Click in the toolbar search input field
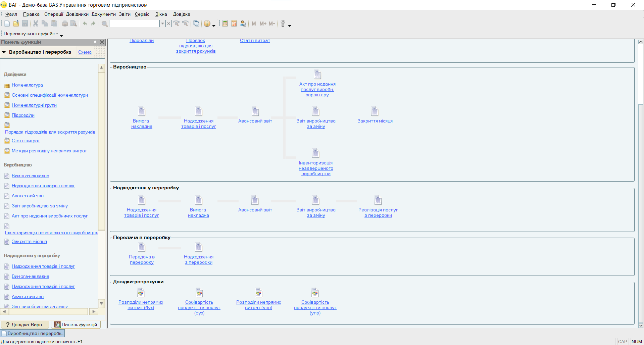The width and height of the screenshot is (644, 345). point(134,23)
